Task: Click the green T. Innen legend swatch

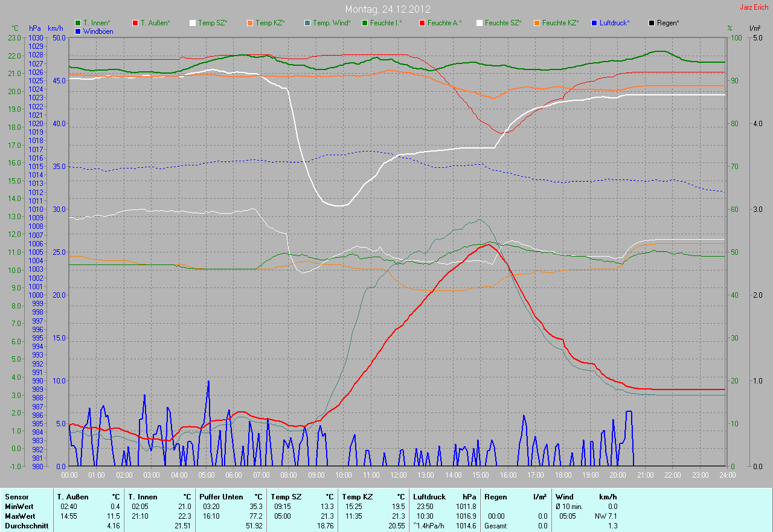Action: pos(78,23)
